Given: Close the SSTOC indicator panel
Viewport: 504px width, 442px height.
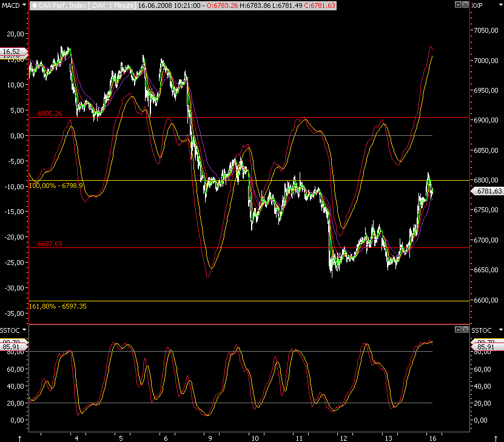Looking at the screenshot, I should click(x=465, y=330).
